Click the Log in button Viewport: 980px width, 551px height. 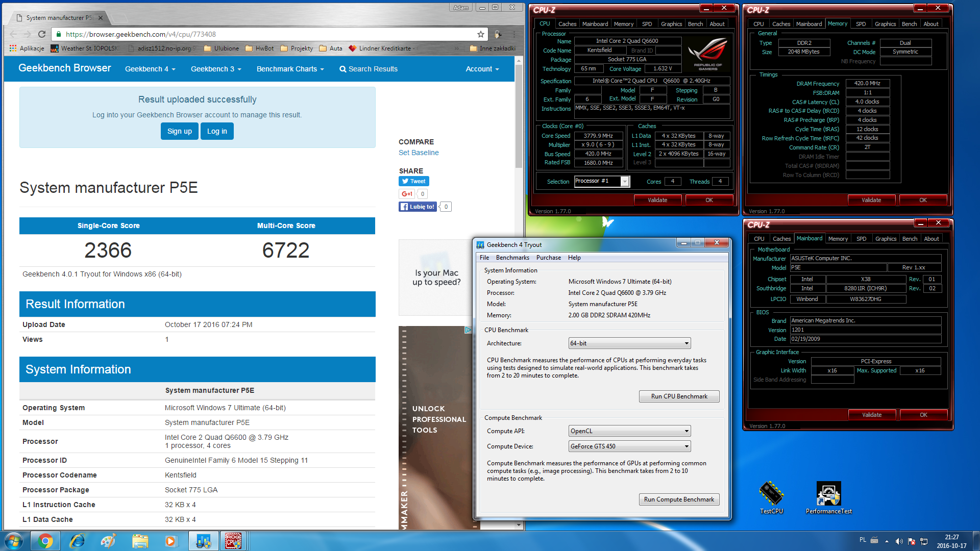[x=217, y=131]
